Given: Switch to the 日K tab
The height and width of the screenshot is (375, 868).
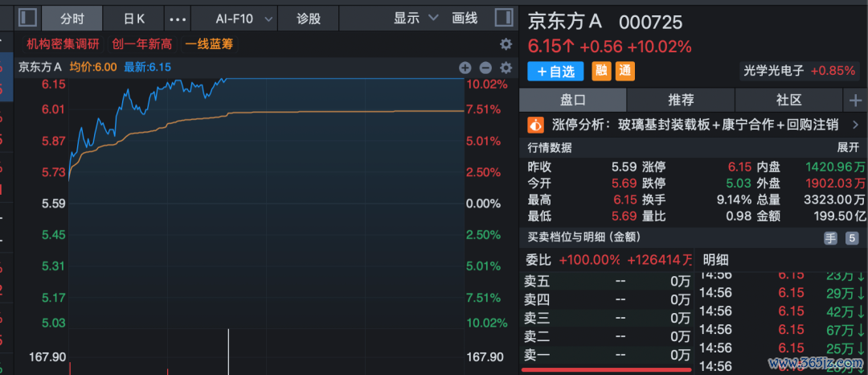Looking at the screenshot, I should 133,19.
